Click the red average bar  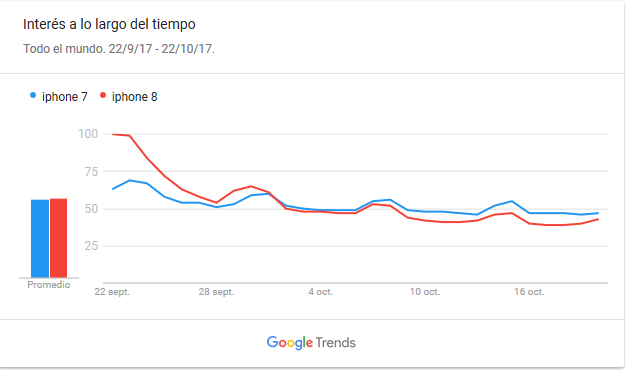(58, 238)
